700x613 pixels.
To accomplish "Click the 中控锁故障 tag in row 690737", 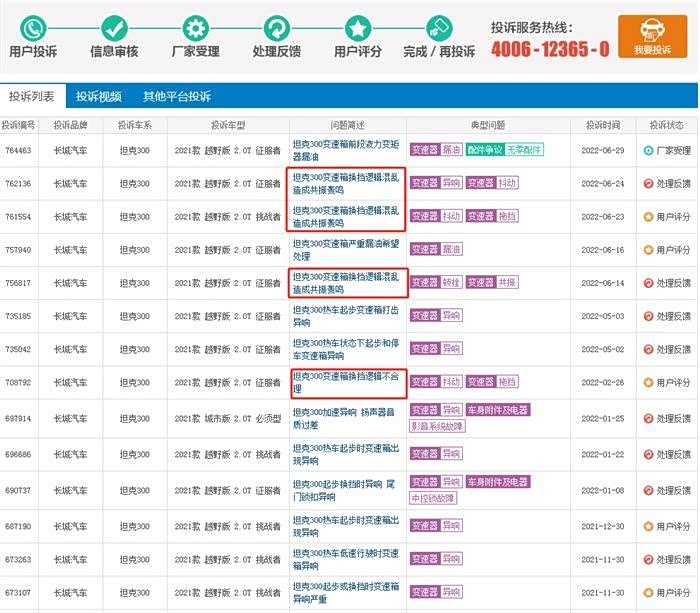I will 433,498.
